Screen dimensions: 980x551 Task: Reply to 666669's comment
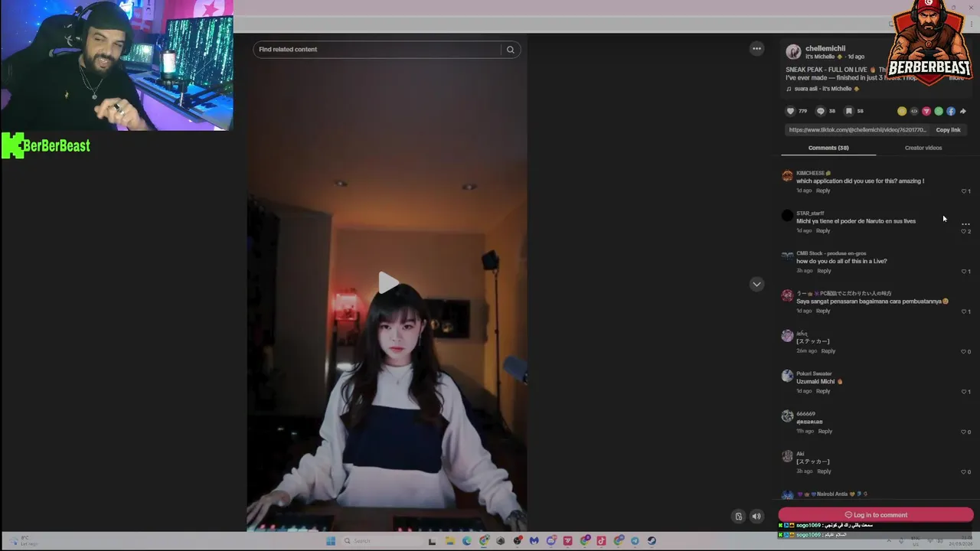(825, 431)
